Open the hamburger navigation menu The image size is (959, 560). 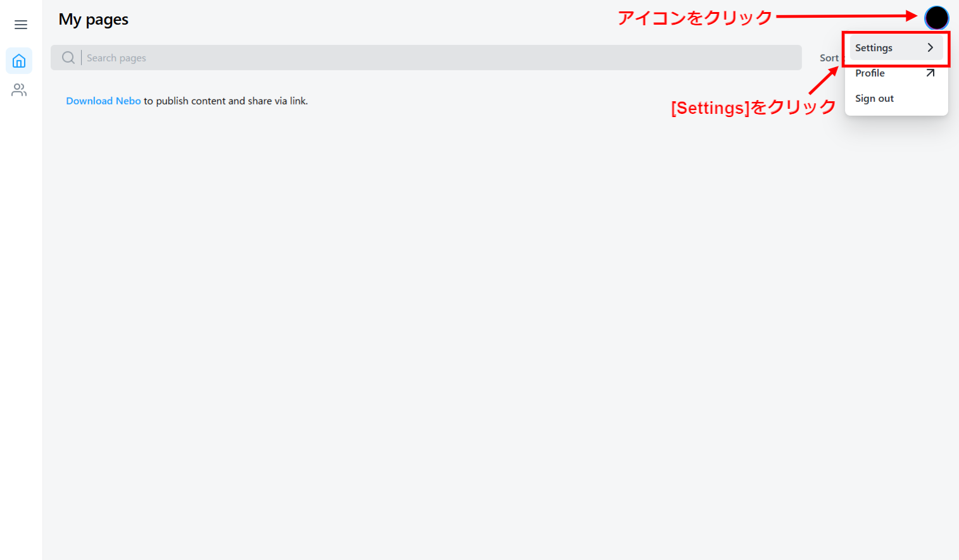(x=21, y=25)
